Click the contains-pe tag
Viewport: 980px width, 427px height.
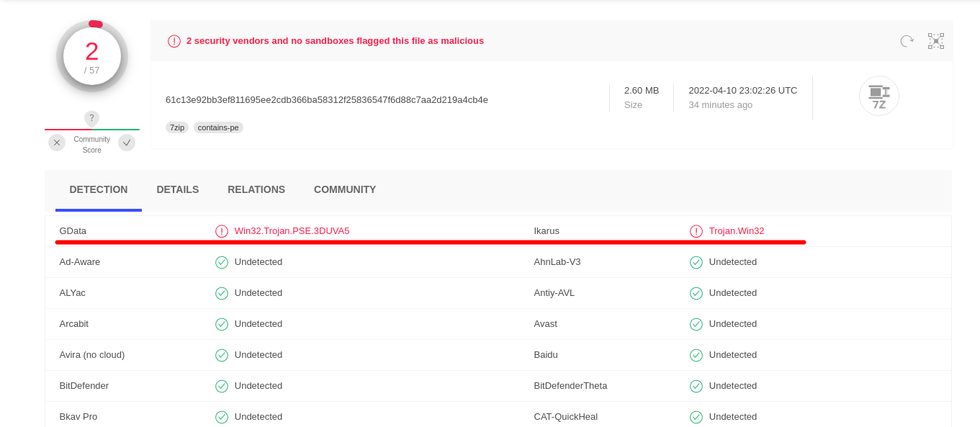pyautogui.click(x=218, y=127)
